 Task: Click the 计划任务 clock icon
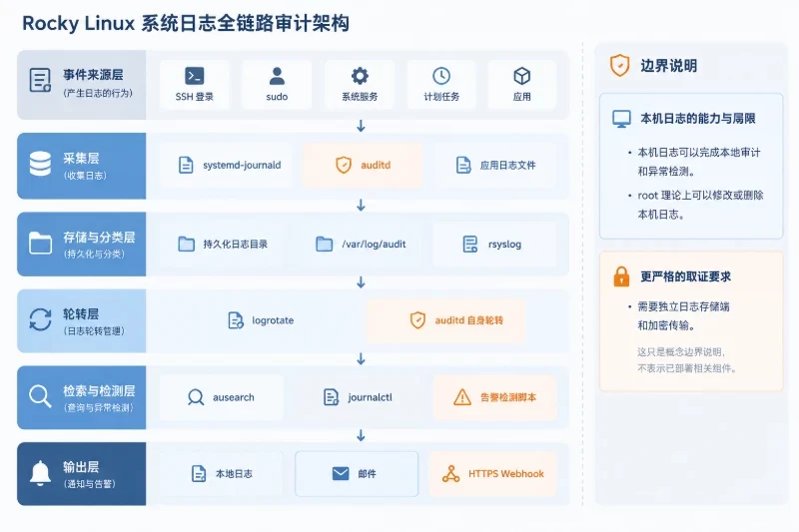click(x=441, y=76)
